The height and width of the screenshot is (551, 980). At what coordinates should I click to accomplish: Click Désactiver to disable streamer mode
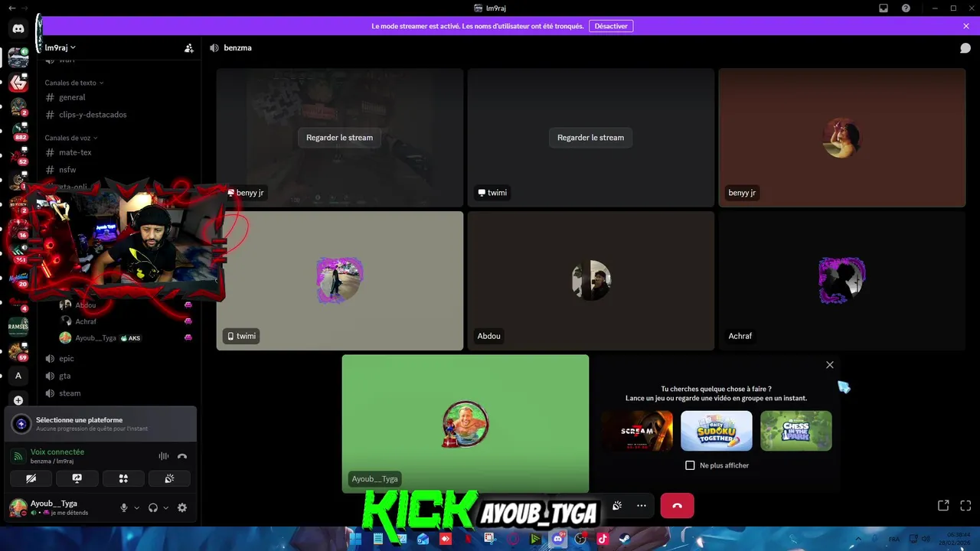pyautogui.click(x=611, y=26)
